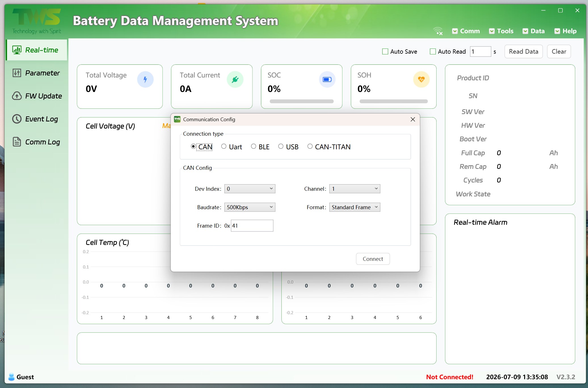The height and width of the screenshot is (388, 588).
Task: Click the SOC battery icon
Action: (327, 79)
